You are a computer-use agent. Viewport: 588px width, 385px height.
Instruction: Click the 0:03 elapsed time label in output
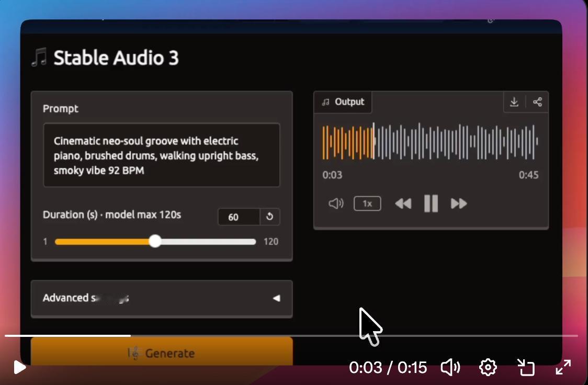click(332, 175)
